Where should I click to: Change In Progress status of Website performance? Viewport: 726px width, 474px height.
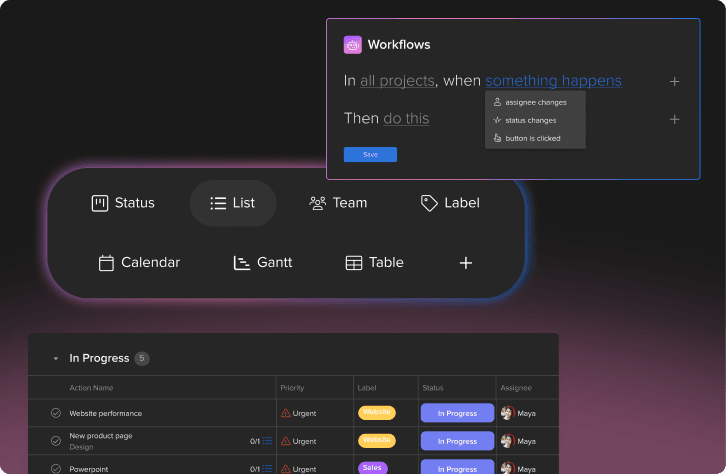tap(457, 413)
